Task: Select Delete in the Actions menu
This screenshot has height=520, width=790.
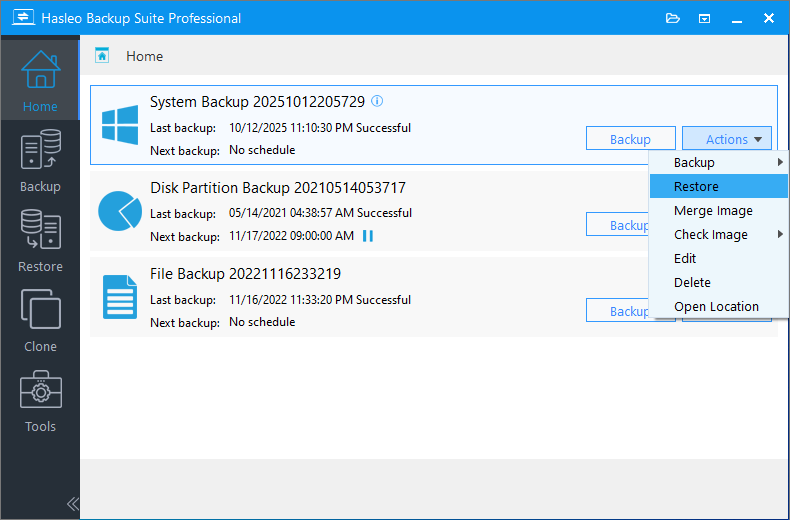Action: (719, 283)
